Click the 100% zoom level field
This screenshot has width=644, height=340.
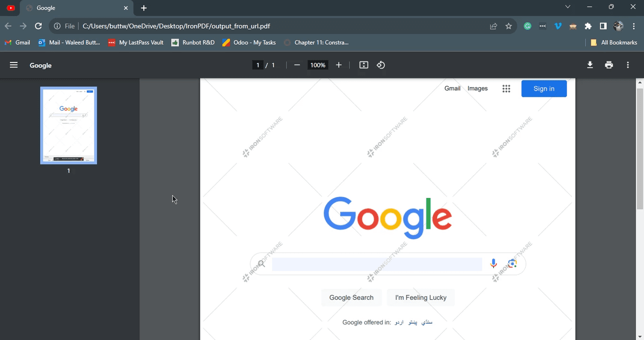[x=317, y=65]
